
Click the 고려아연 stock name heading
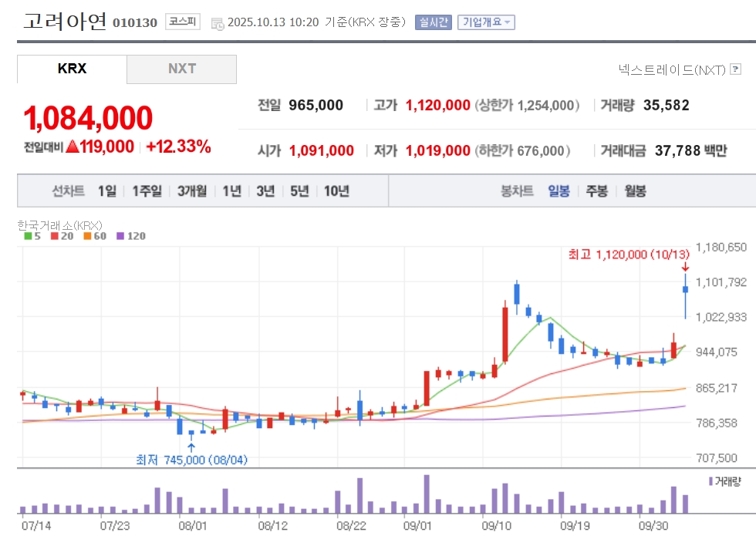pyautogui.click(x=65, y=22)
